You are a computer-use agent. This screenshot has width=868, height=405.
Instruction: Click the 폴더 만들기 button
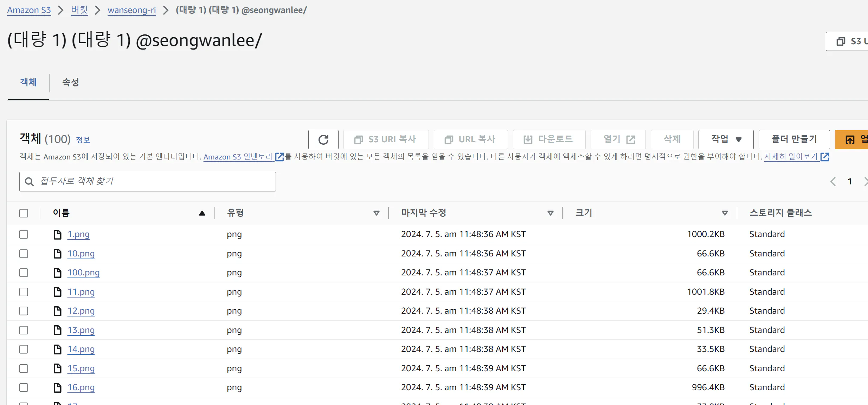tap(794, 139)
